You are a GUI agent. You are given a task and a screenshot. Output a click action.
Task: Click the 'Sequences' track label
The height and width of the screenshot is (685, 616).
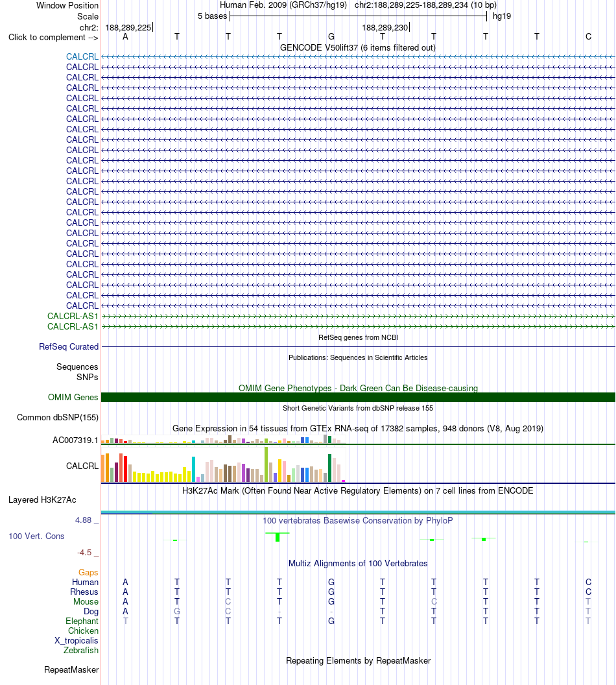(77, 367)
